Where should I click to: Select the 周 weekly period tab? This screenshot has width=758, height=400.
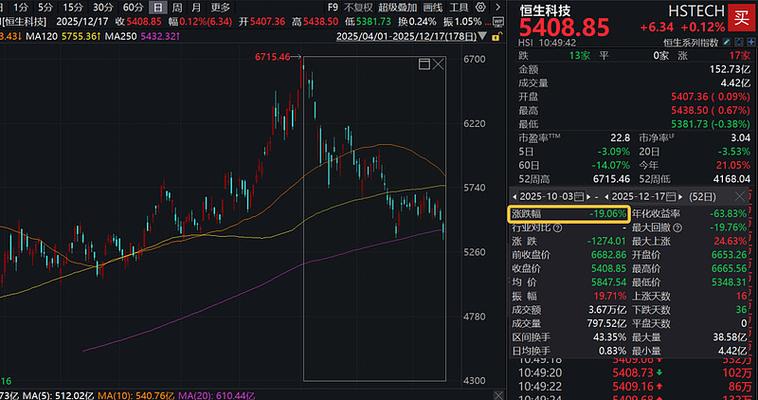(x=177, y=7)
